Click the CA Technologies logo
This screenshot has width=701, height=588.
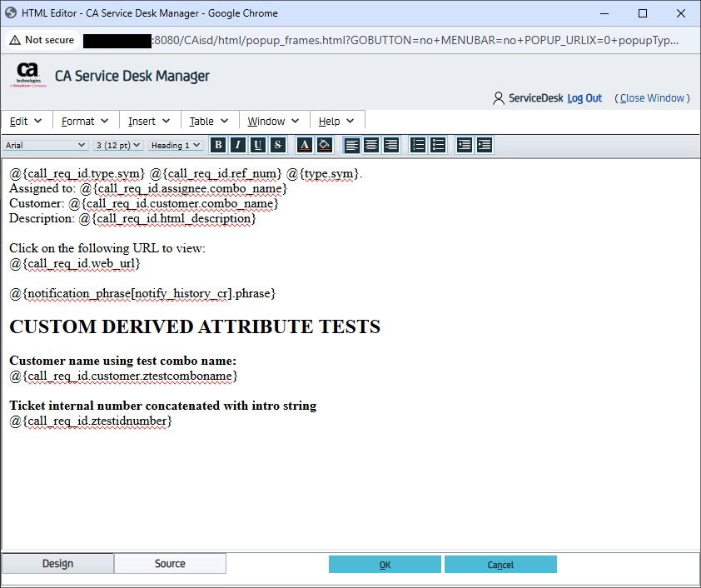28,75
